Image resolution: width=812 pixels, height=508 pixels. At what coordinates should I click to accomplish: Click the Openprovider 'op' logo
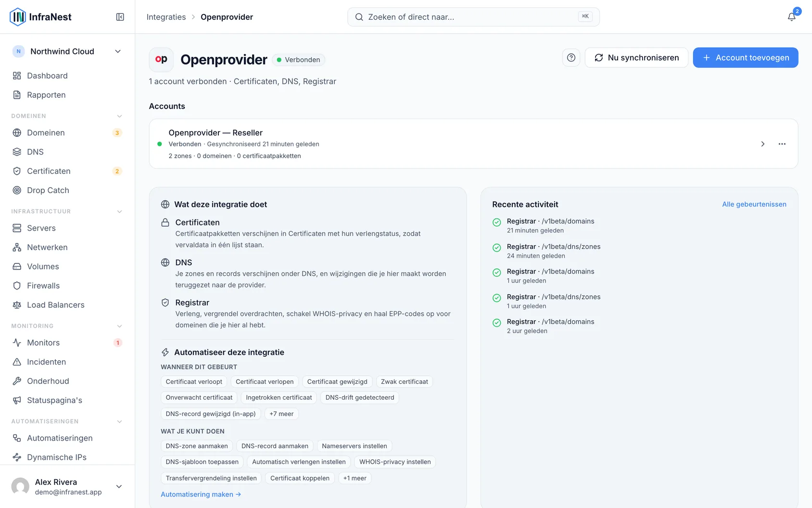[161, 59]
